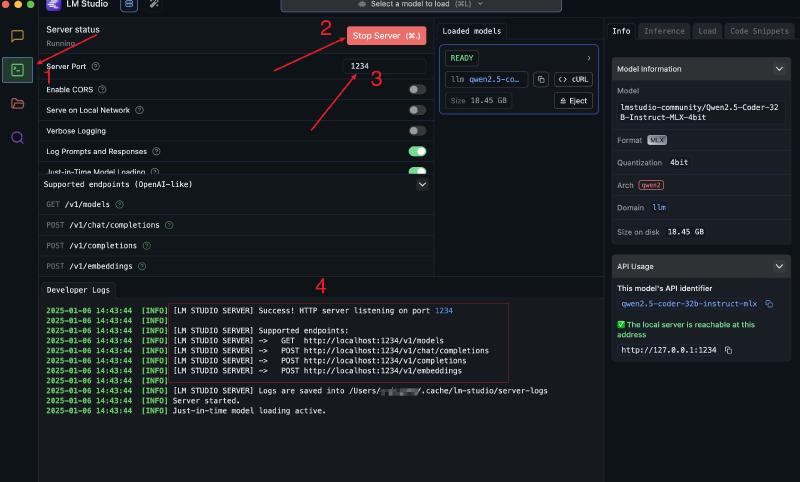This screenshot has height=482, width=800.
Task: Click the help icon next to /v1/completions
Action: point(146,246)
